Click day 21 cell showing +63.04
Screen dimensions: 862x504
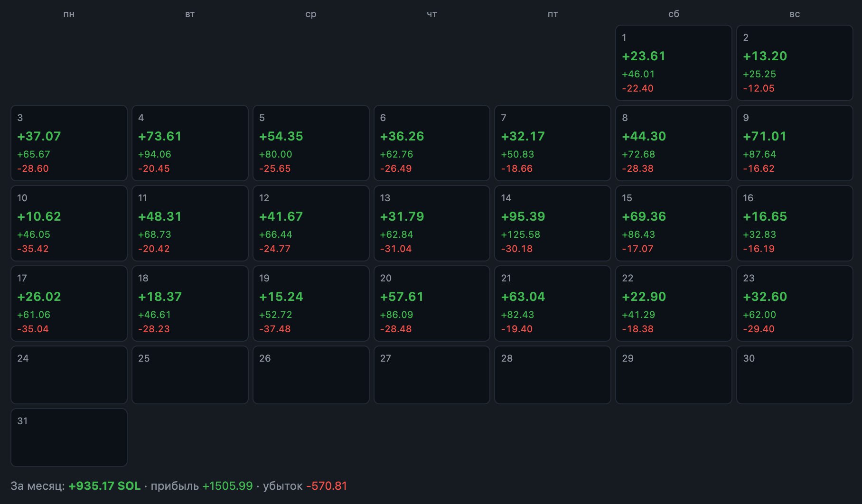(x=553, y=303)
